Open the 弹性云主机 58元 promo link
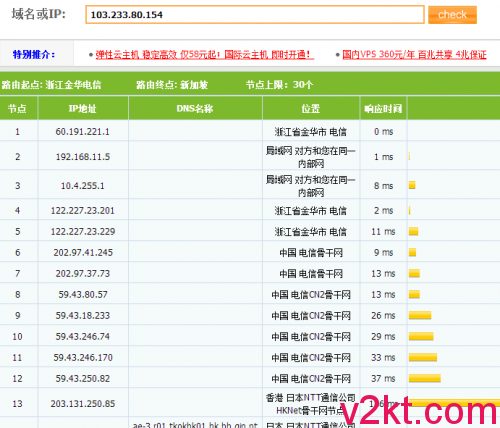Image resolution: width=500 pixels, height=428 pixels. (205, 54)
